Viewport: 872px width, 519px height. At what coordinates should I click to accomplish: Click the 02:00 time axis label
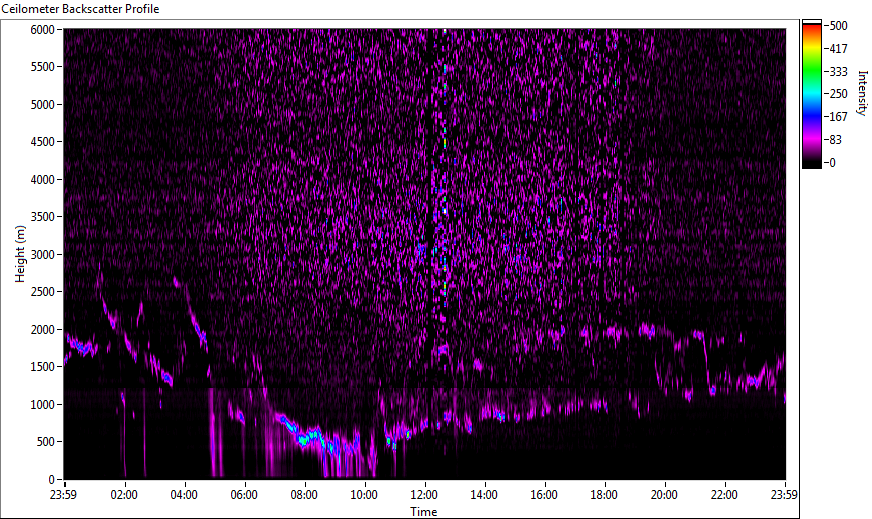124,495
